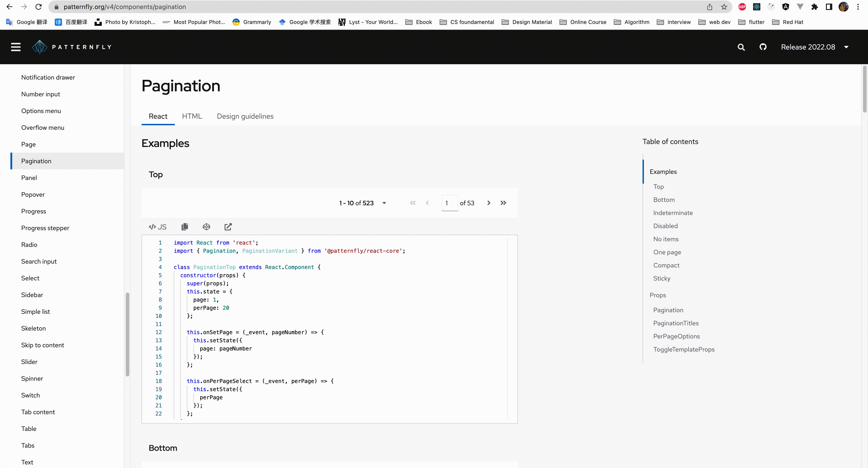Switch to the Design guidelines tab
This screenshot has height=468, width=868.
pos(245,116)
